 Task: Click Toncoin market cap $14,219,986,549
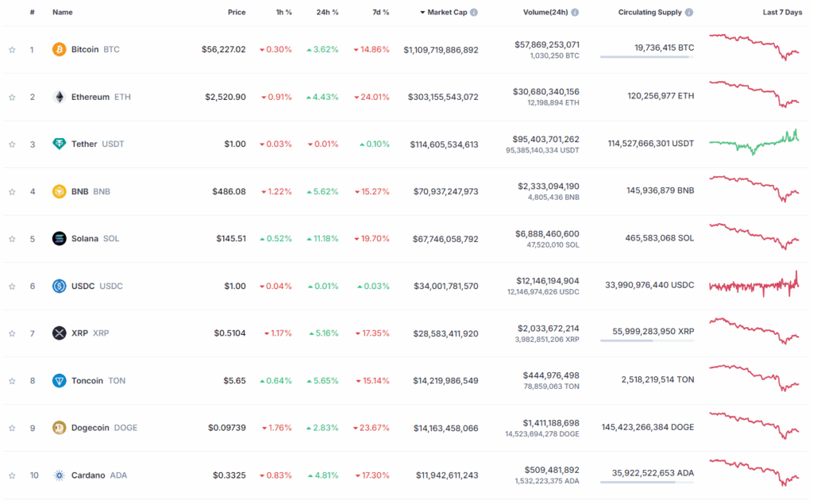click(x=445, y=381)
